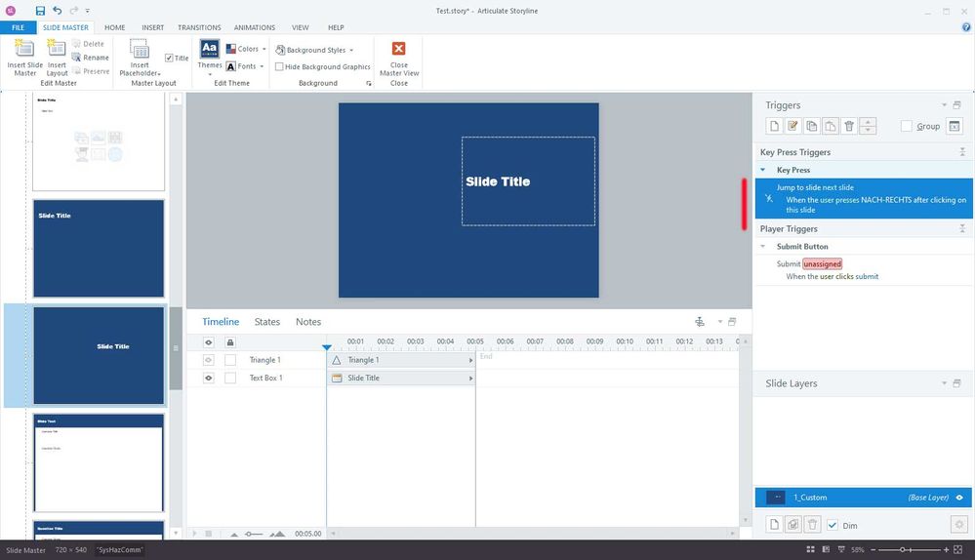Collapse the Key Press trigger group
This screenshot has width=975, height=560.
pyautogui.click(x=763, y=170)
